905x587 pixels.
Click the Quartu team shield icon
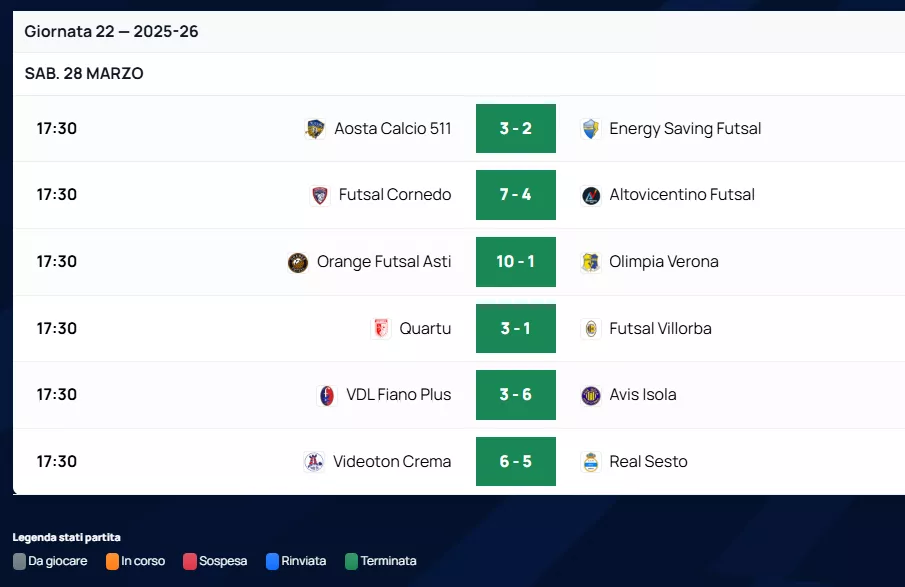click(381, 328)
